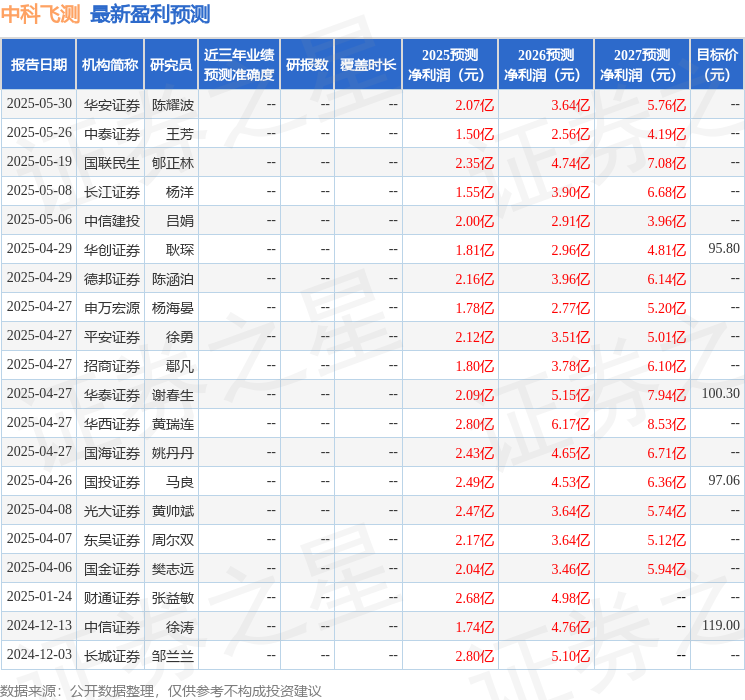The image size is (745, 700).
Task: Select the 研究员 column header
Action: click(x=171, y=64)
